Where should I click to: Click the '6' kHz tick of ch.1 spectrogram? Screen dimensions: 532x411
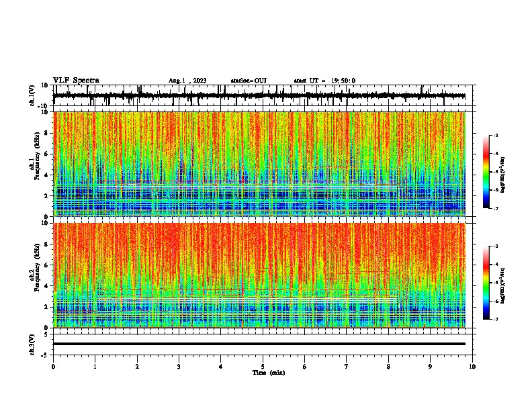click(47, 154)
